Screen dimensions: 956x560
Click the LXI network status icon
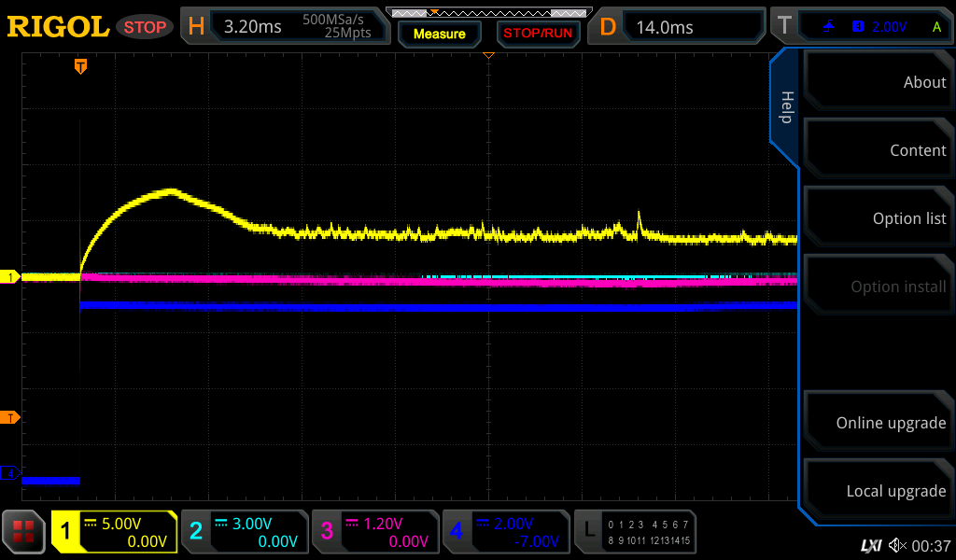click(x=870, y=545)
